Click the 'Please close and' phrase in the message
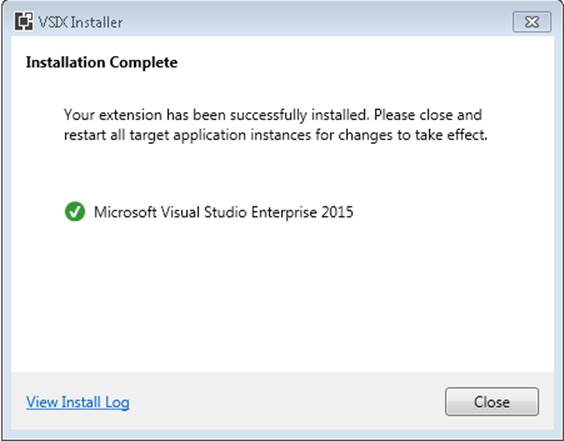The height and width of the screenshot is (441, 564). click(x=428, y=115)
